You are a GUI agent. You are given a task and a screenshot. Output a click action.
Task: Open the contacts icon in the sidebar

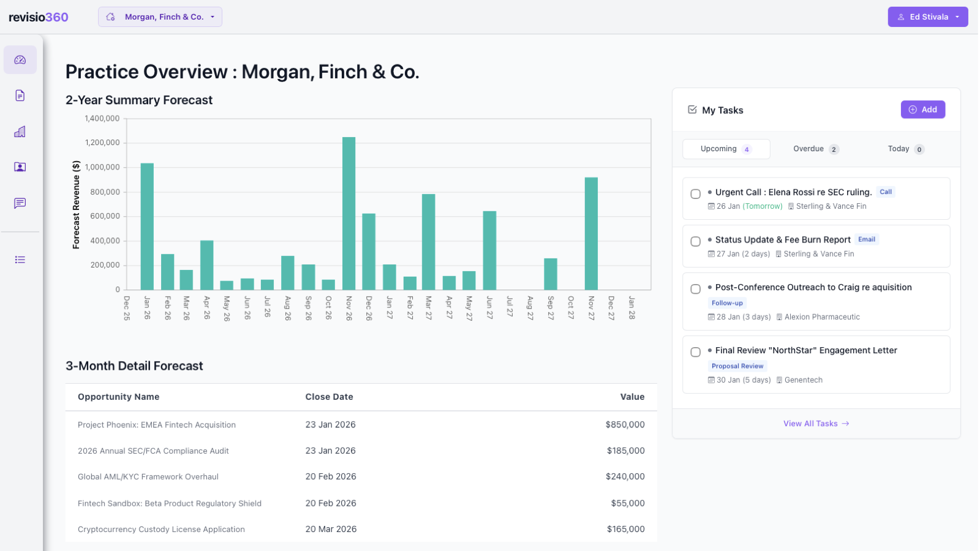pyautogui.click(x=20, y=167)
